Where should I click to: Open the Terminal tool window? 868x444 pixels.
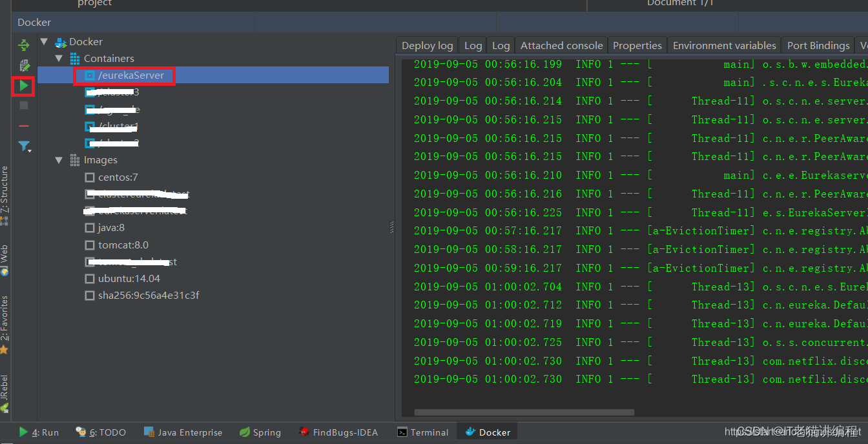[423, 432]
